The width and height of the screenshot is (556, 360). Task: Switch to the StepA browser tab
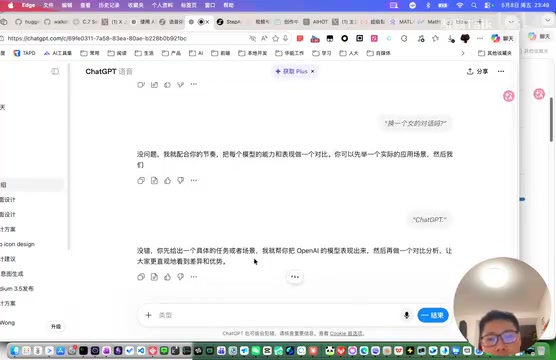[229, 22]
